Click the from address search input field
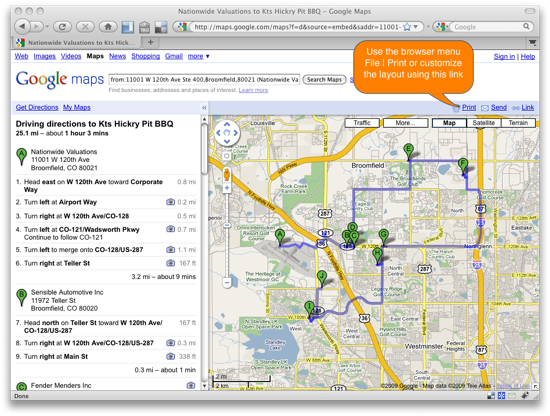This screenshot has height=416, width=550. [x=204, y=80]
